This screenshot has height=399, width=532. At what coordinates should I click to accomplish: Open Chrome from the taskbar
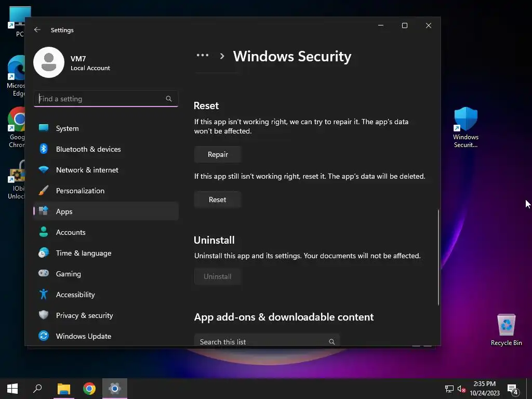click(x=89, y=389)
